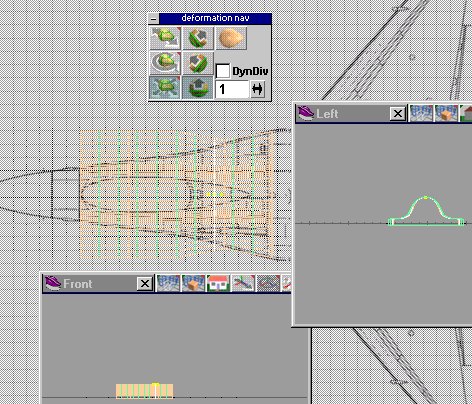The image size is (472, 404).
Task: Choose the tan blob deform object icon
Action: [231, 38]
